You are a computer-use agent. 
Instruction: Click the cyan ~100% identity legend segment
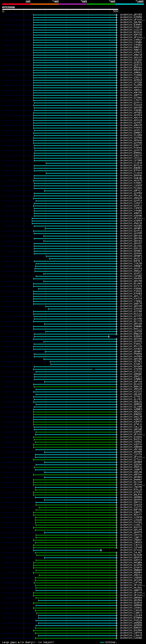tap(130, 4)
